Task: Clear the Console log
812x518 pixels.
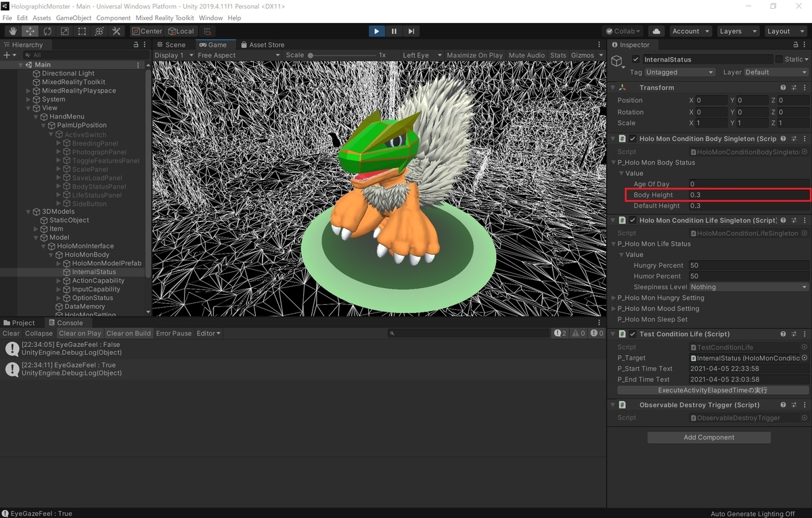Action: pos(11,333)
